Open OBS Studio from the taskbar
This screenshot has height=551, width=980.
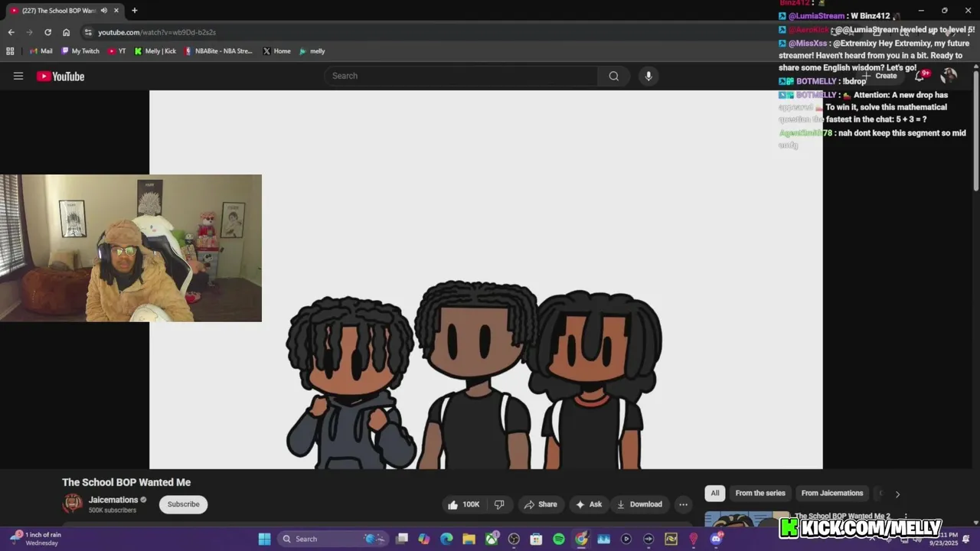coord(514,539)
